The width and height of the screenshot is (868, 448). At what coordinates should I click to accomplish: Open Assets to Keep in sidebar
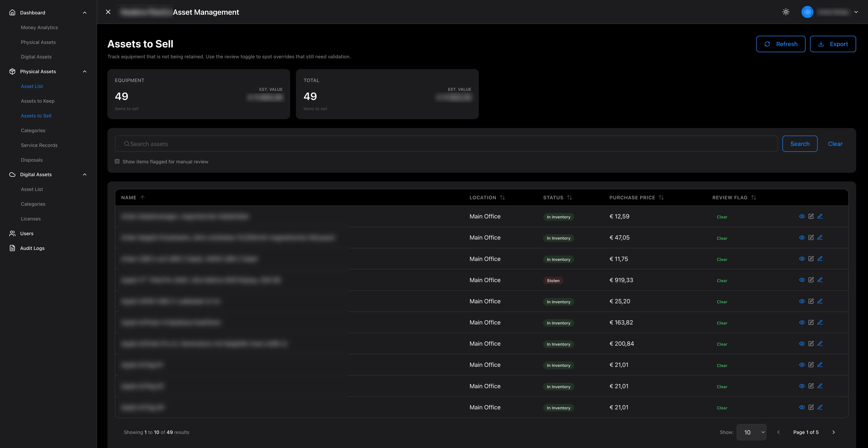[38, 101]
